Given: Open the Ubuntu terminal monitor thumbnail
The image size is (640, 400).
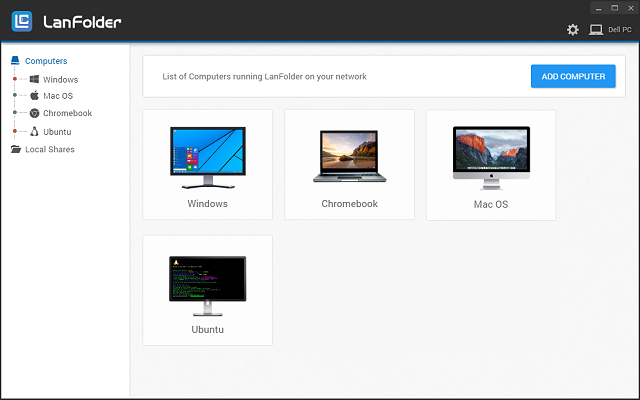Looking at the screenshot, I should coord(208,286).
